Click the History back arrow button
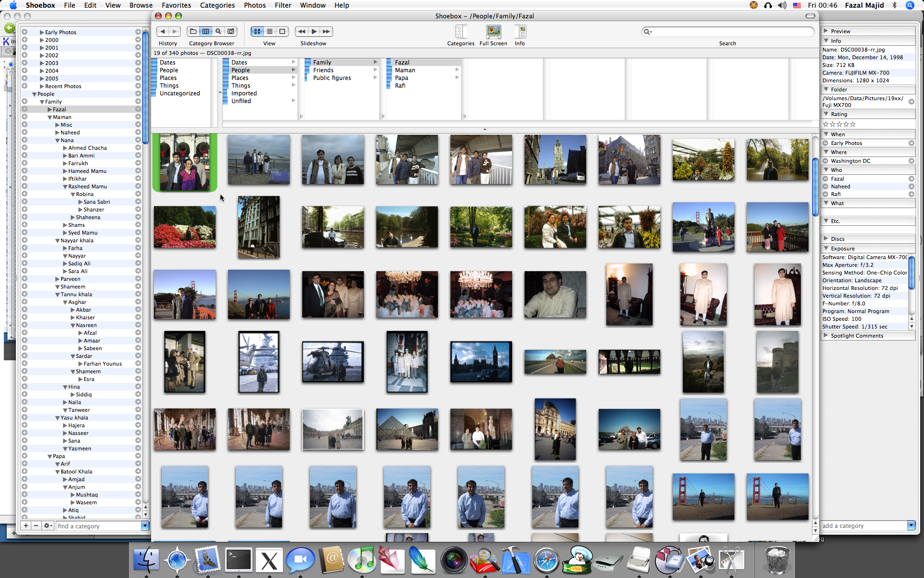Screen dimensions: 924x578 click(x=163, y=31)
